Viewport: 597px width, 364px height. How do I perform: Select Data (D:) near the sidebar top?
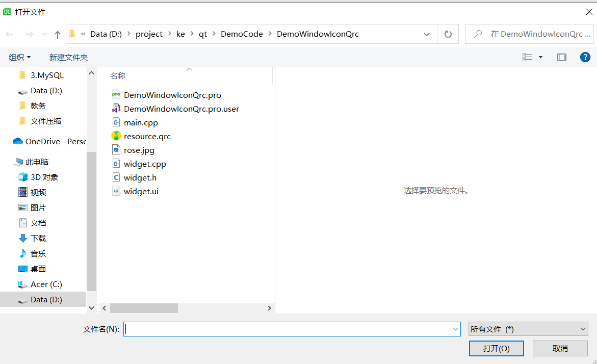click(x=46, y=91)
